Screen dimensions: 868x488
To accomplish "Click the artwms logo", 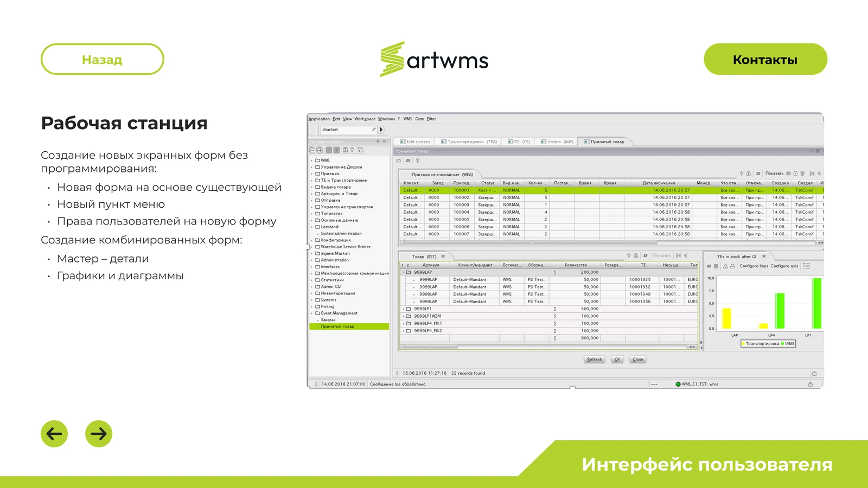I will (434, 59).
